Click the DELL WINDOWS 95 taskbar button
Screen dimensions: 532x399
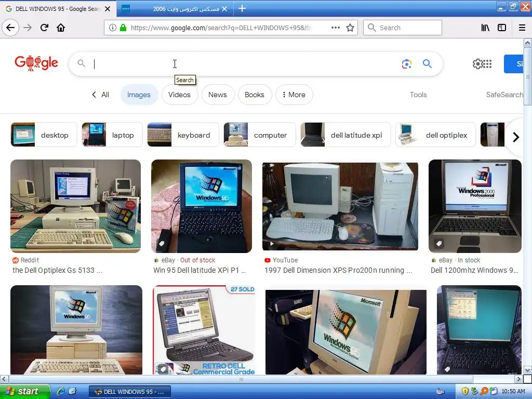(x=129, y=392)
